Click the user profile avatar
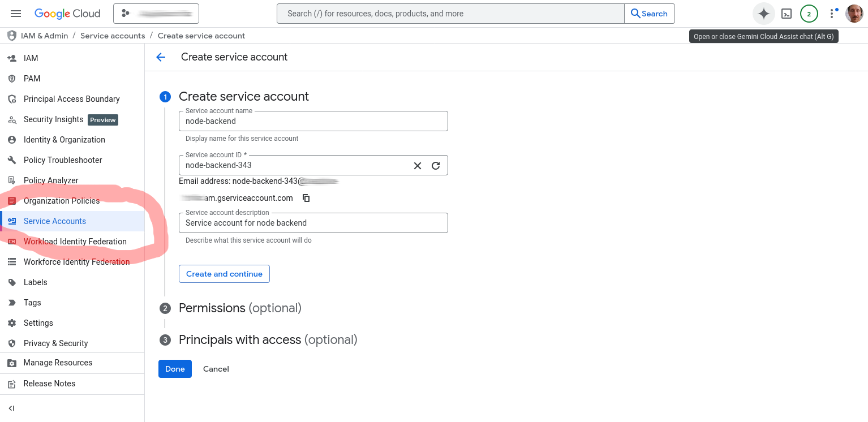Viewport: 868px width, 422px height. pos(854,14)
